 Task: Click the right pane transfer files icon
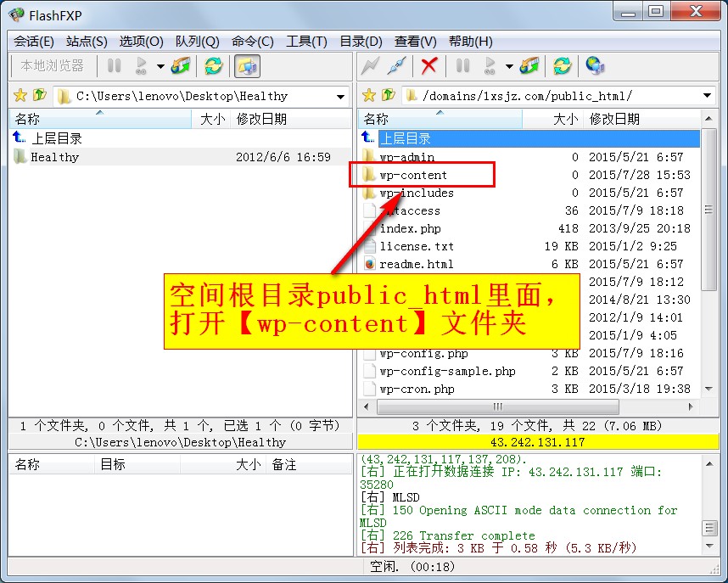click(x=529, y=66)
